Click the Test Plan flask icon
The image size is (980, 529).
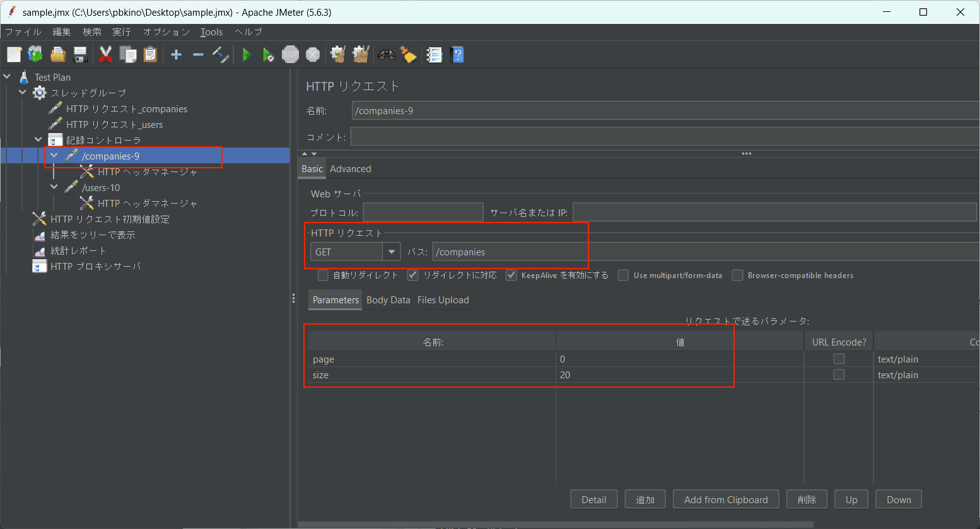tap(24, 77)
